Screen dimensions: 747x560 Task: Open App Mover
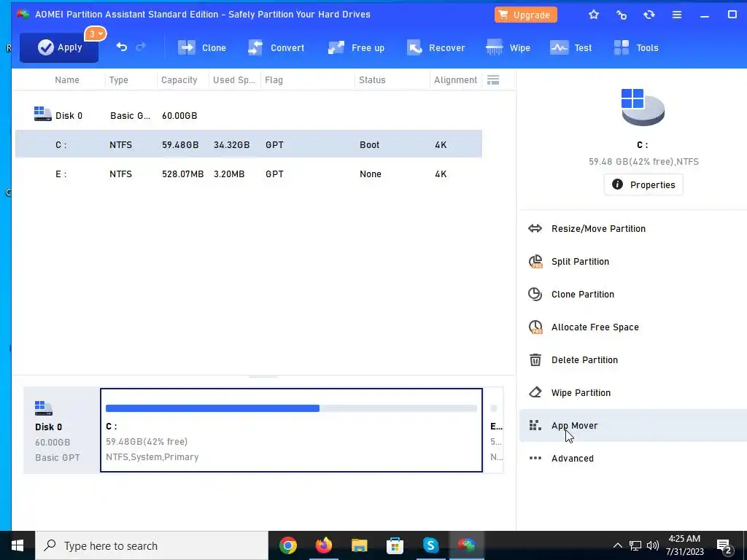pos(632,426)
